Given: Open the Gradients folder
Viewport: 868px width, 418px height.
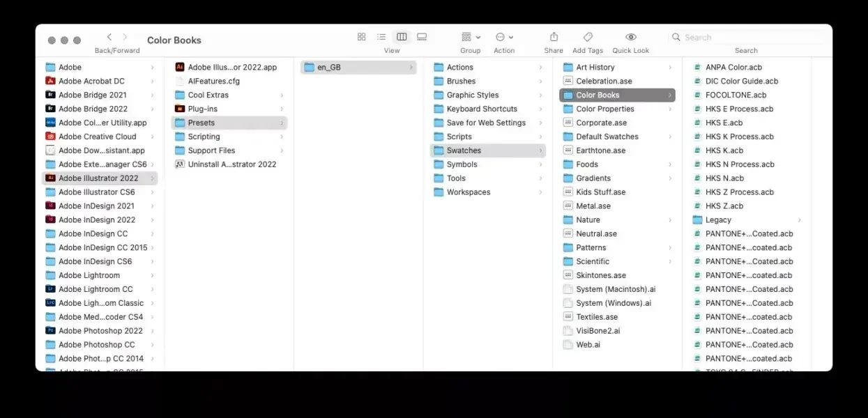Looking at the screenshot, I should tap(593, 178).
